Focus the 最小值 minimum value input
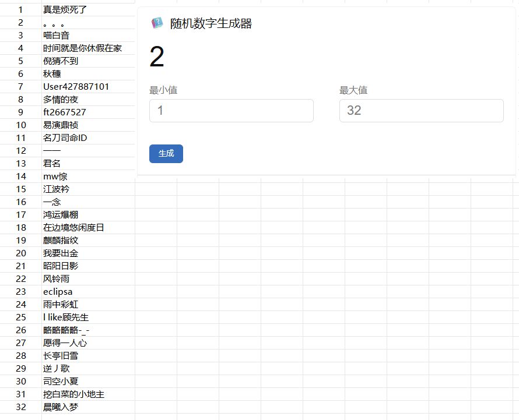 (232, 111)
